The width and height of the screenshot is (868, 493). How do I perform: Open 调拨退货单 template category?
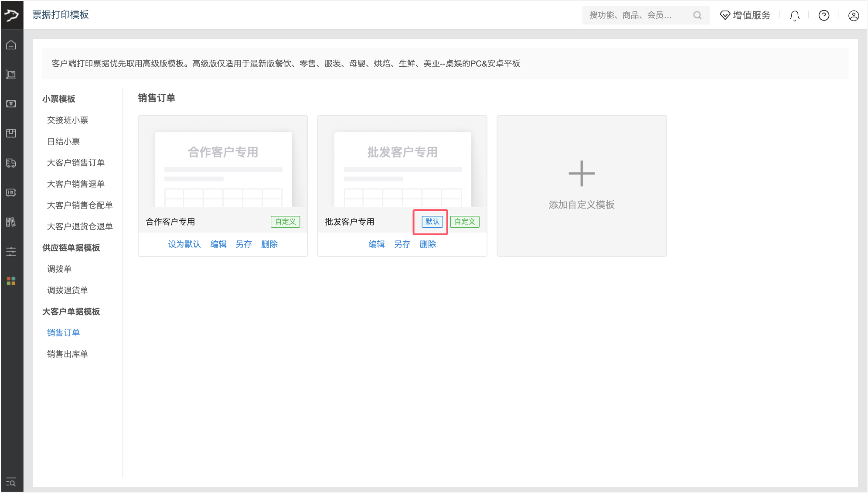(x=68, y=290)
